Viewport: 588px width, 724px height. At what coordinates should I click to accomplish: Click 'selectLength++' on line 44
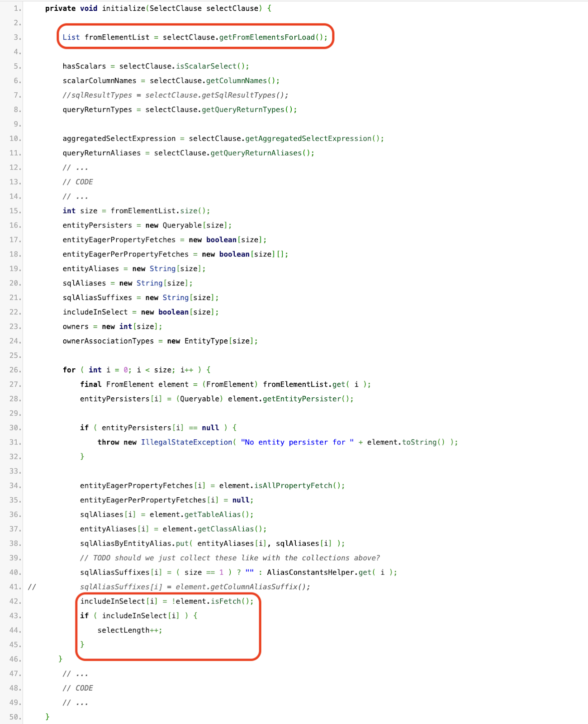pos(128,631)
